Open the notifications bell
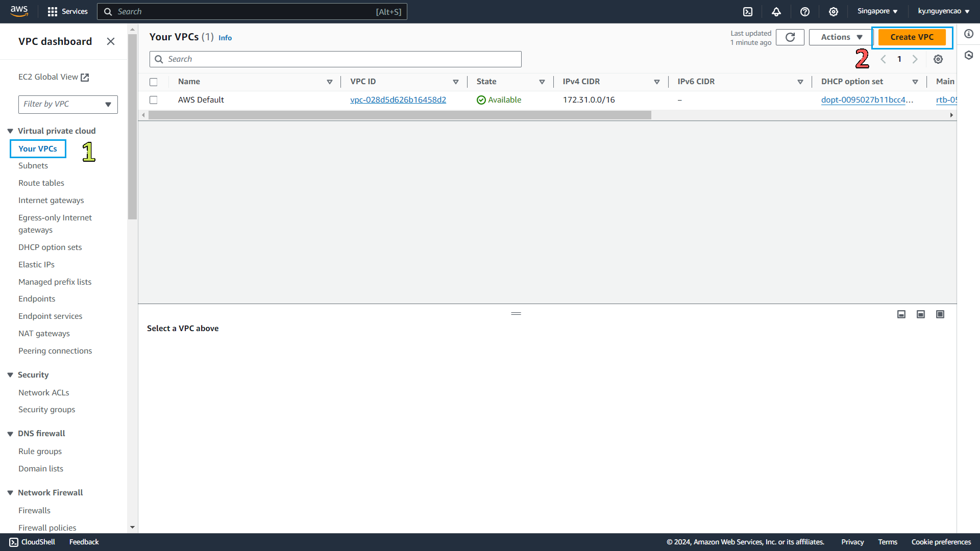980x551 pixels. coord(776,11)
